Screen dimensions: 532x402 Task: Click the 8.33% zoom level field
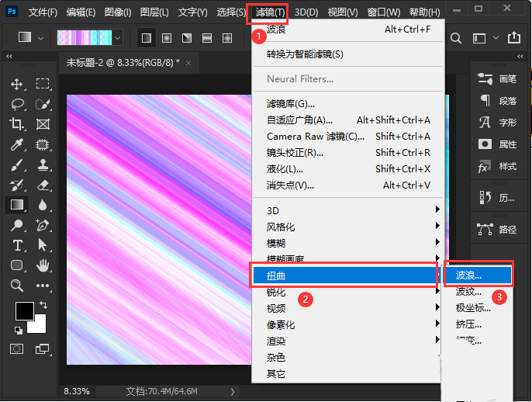pos(77,391)
